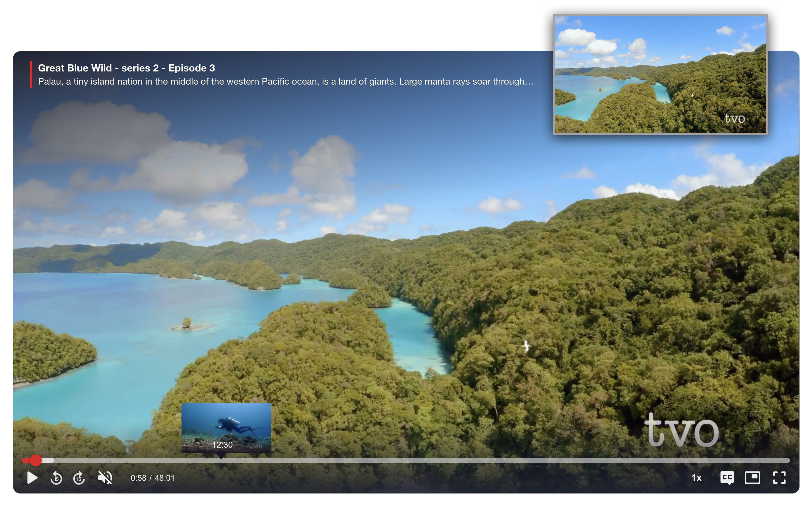Skip forward 15 seconds icon
Viewport: 812px width, 517px height.
tap(79, 478)
